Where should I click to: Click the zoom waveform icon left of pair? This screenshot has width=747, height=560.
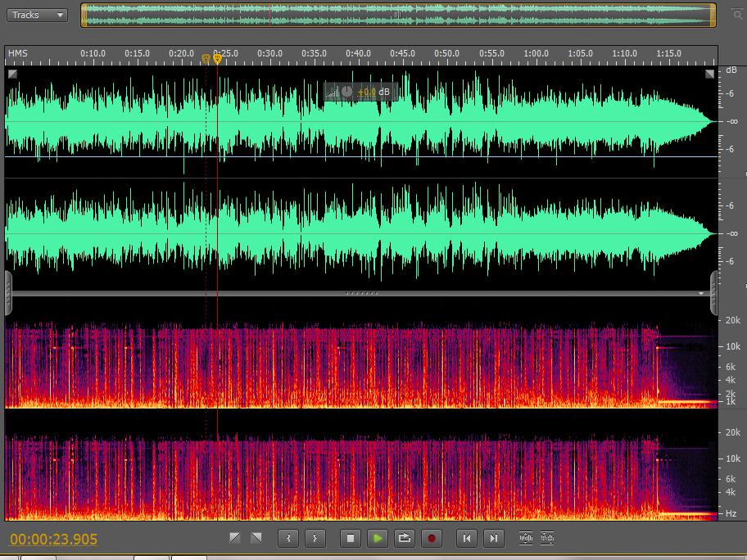526,538
